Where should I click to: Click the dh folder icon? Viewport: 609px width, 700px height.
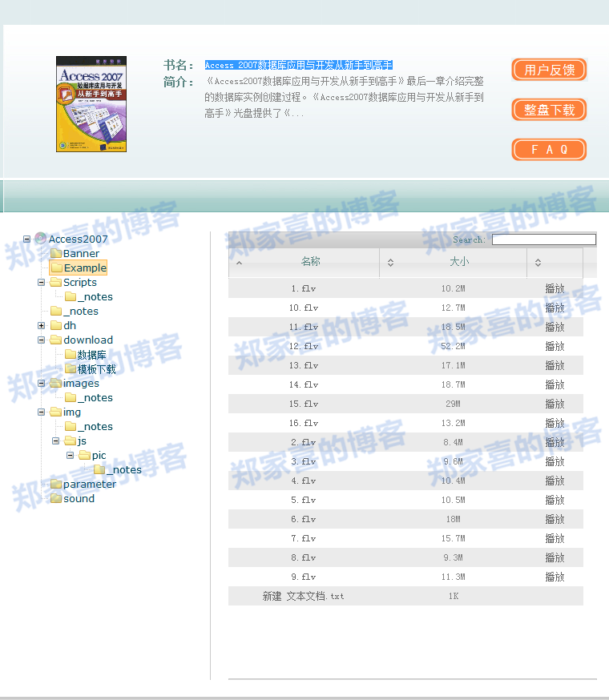point(56,325)
